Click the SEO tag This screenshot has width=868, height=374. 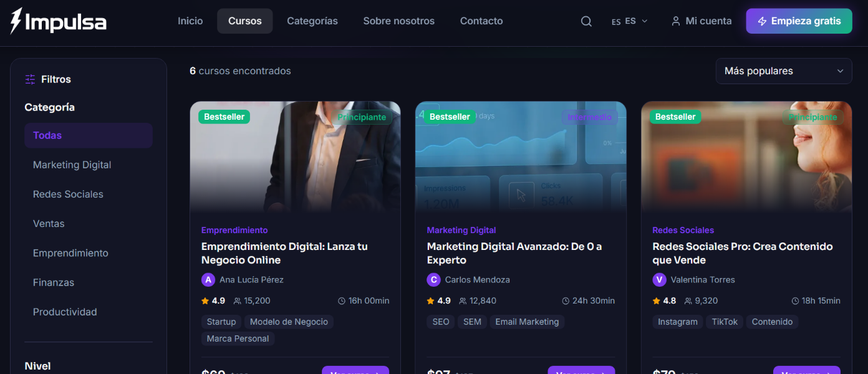click(x=441, y=322)
